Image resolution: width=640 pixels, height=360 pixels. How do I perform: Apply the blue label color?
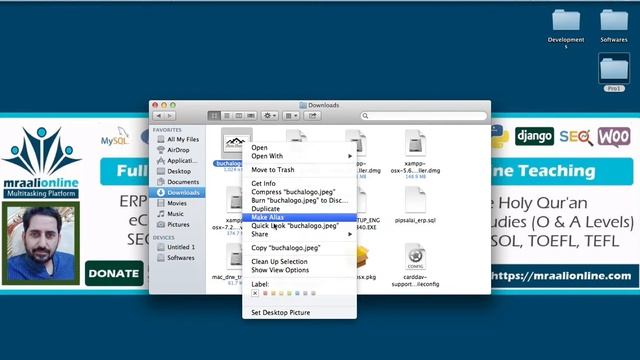tap(297, 293)
